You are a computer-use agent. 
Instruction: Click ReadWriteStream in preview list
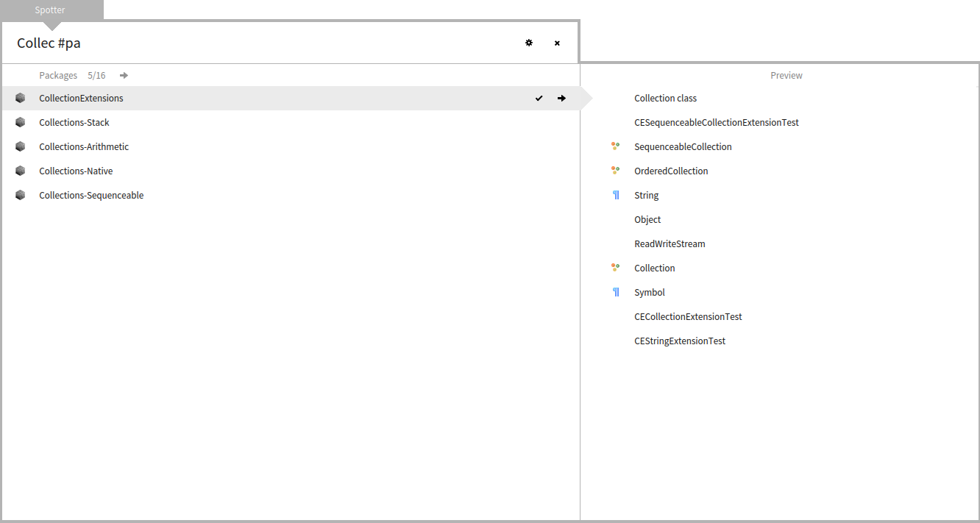670,243
